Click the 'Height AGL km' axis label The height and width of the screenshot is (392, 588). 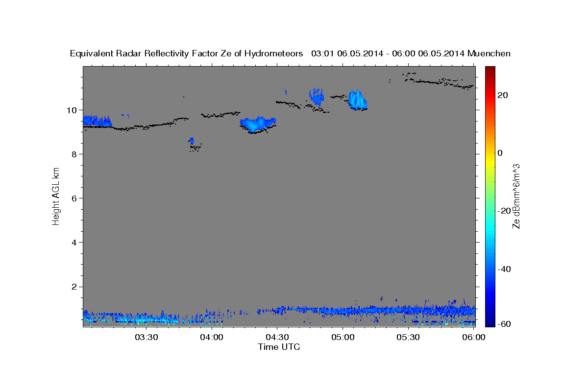coord(56,196)
